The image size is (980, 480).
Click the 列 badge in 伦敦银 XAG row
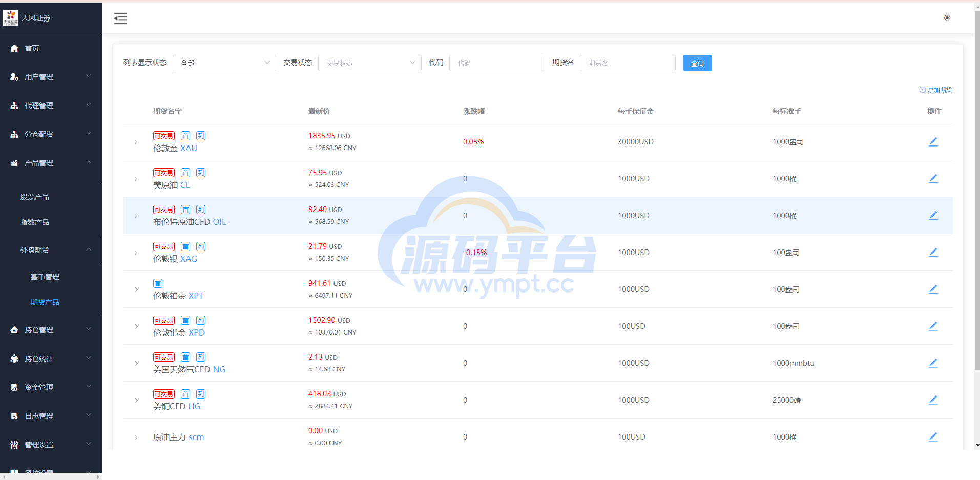201,246
